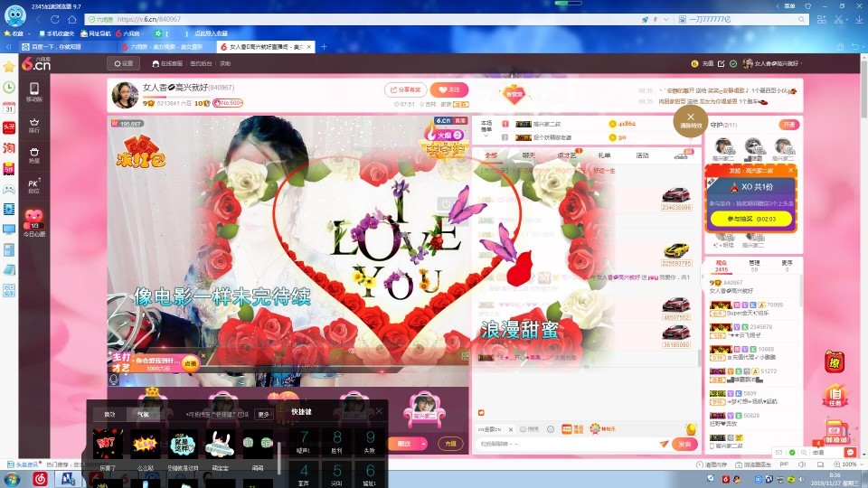Open new browser tab plus button
The width and height of the screenshot is (868, 488).
tap(324, 47)
